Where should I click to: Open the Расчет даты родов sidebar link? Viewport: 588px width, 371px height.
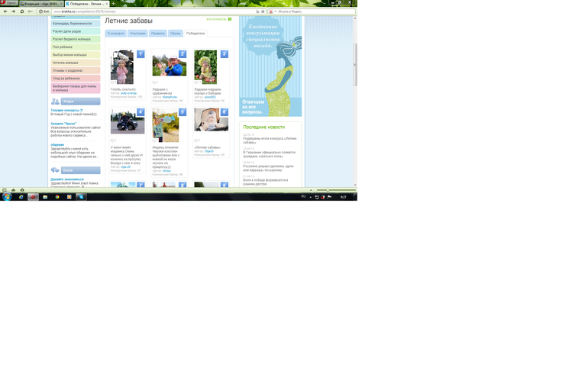point(76,31)
